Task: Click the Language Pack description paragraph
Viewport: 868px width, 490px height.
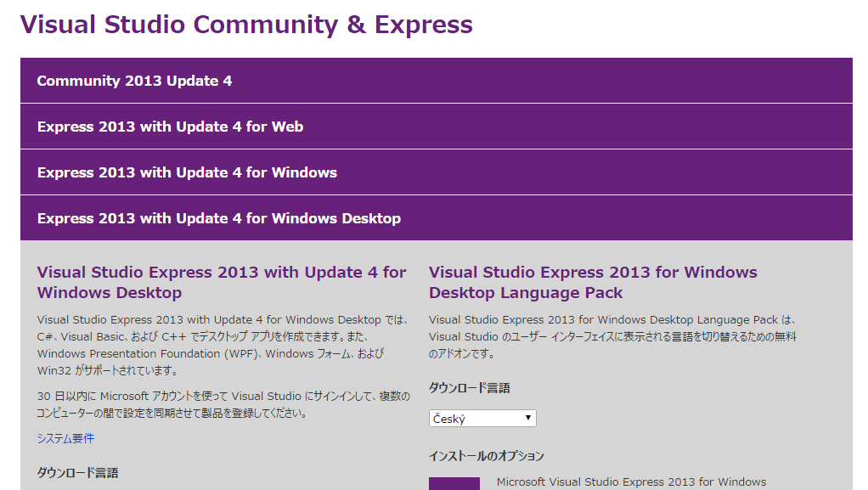Action: tap(612, 336)
